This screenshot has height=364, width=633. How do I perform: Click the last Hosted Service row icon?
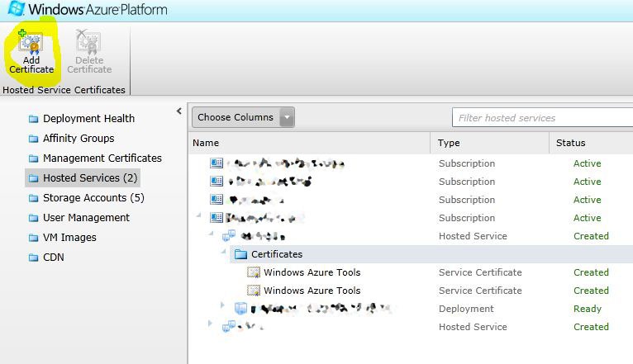[229, 326]
